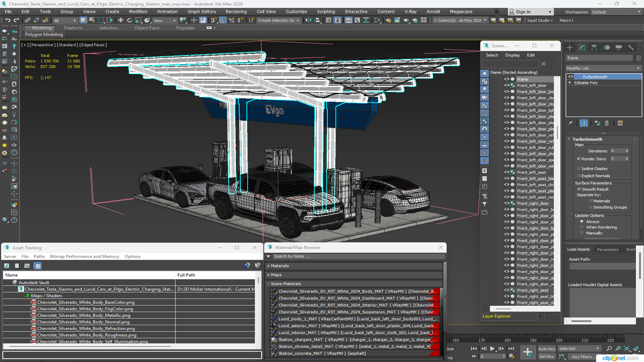
Task: Switch Asset Tracking to table view icon
Action: (38, 266)
